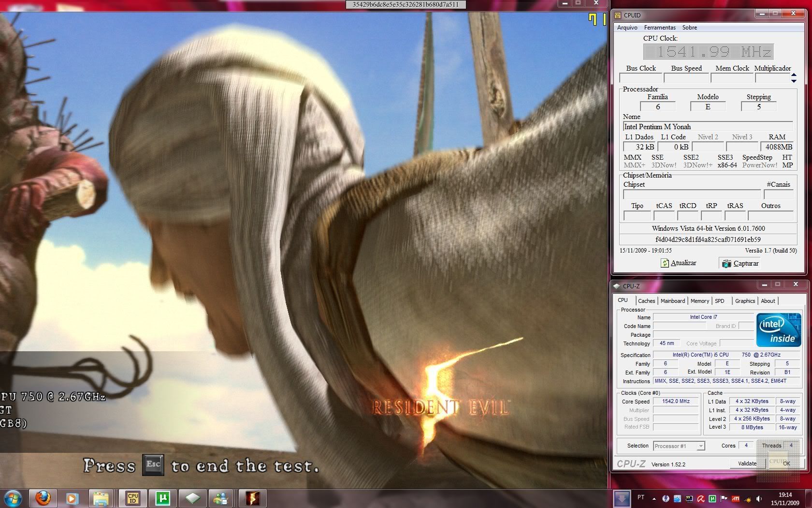Image resolution: width=812 pixels, height=508 pixels.
Task: Switch to Resident Evil 5 taskbar icon
Action: tap(253, 498)
